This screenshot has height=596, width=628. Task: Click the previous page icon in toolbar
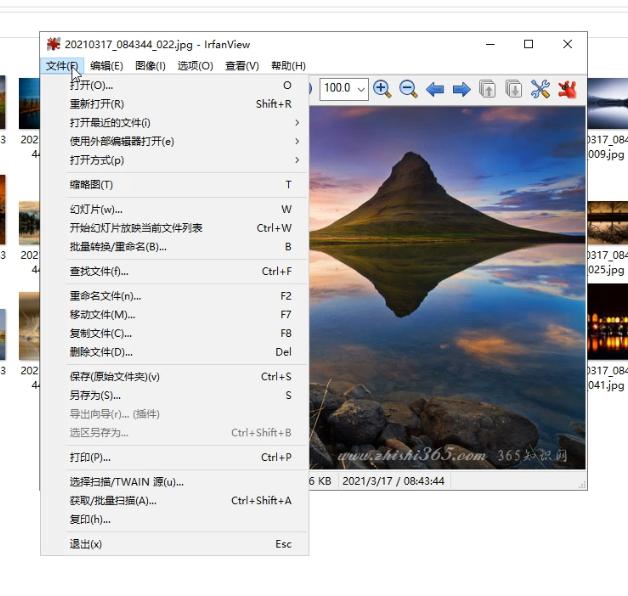tap(487, 89)
